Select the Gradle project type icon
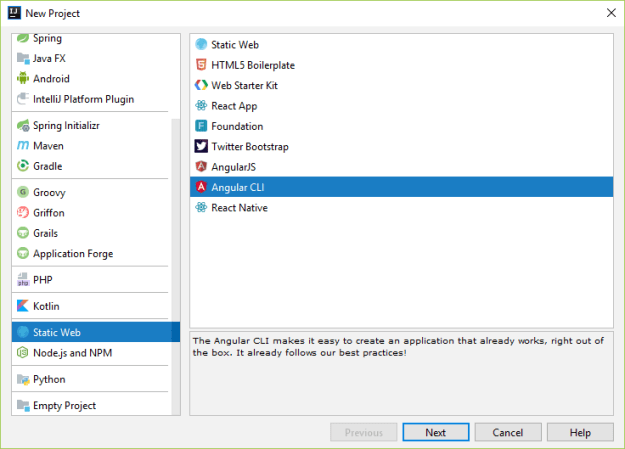Viewport: 625px width, 449px height. (x=24, y=166)
